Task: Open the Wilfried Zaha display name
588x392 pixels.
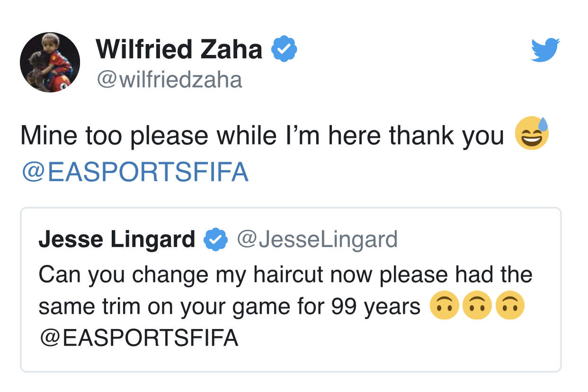Action: click(179, 49)
